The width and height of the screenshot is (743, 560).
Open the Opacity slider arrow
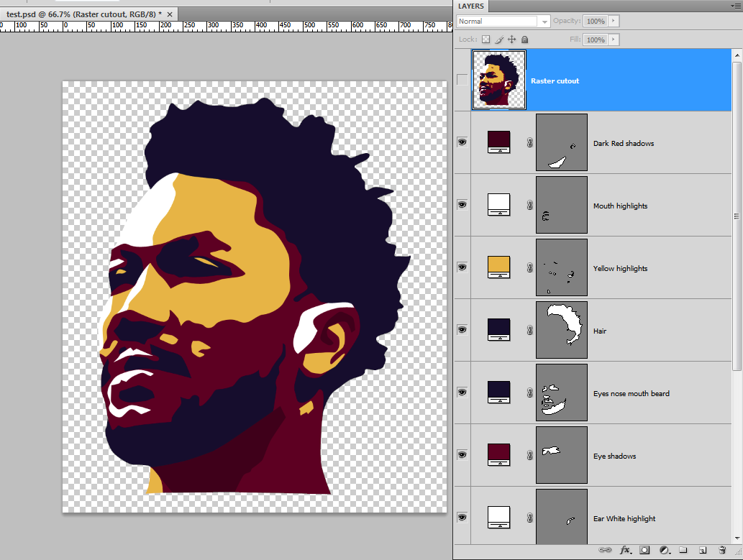click(x=613, y=21)
